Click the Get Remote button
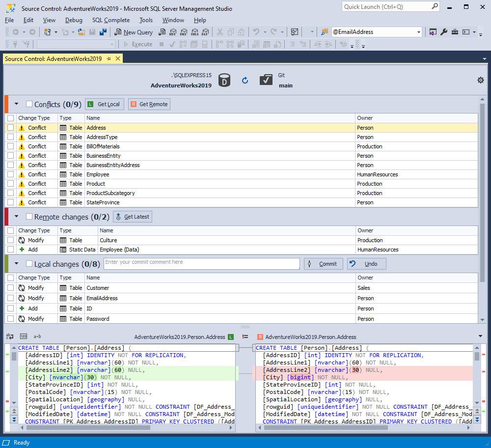Screen dimensions: 491x448 [x=149, y=104]
